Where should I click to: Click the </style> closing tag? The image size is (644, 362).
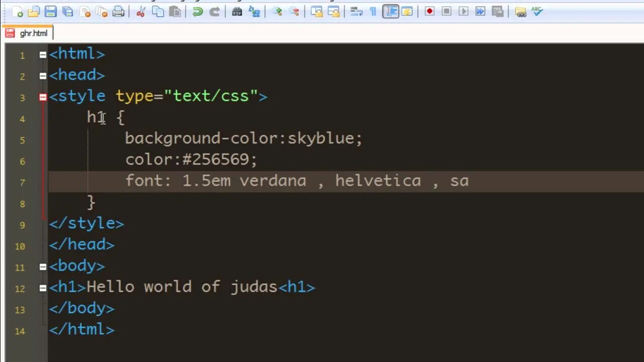click(x=86, y=223)
